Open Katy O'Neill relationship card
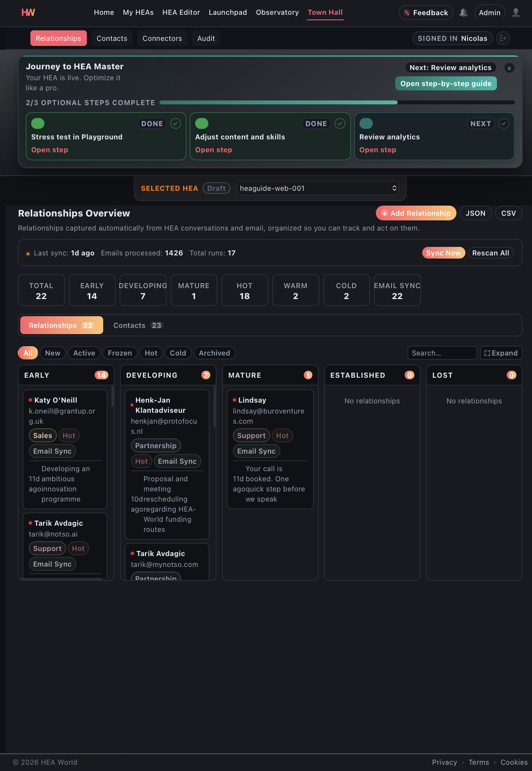Screen dimensions: 532x771 pyautogui.click(x=65, y=449)
